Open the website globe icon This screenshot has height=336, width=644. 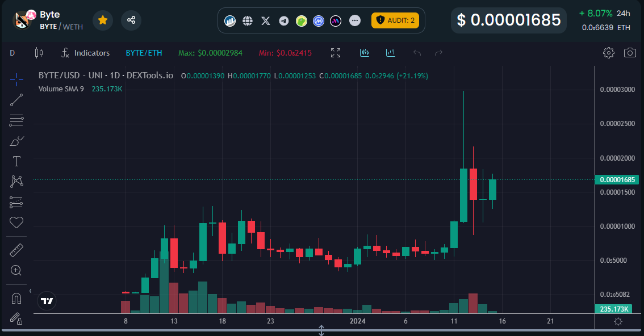pyautogui.click(x=248, y=20)
